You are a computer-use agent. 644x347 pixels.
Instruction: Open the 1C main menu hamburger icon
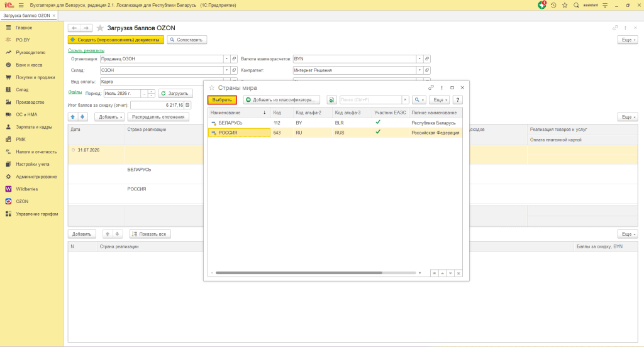(21, 5)
